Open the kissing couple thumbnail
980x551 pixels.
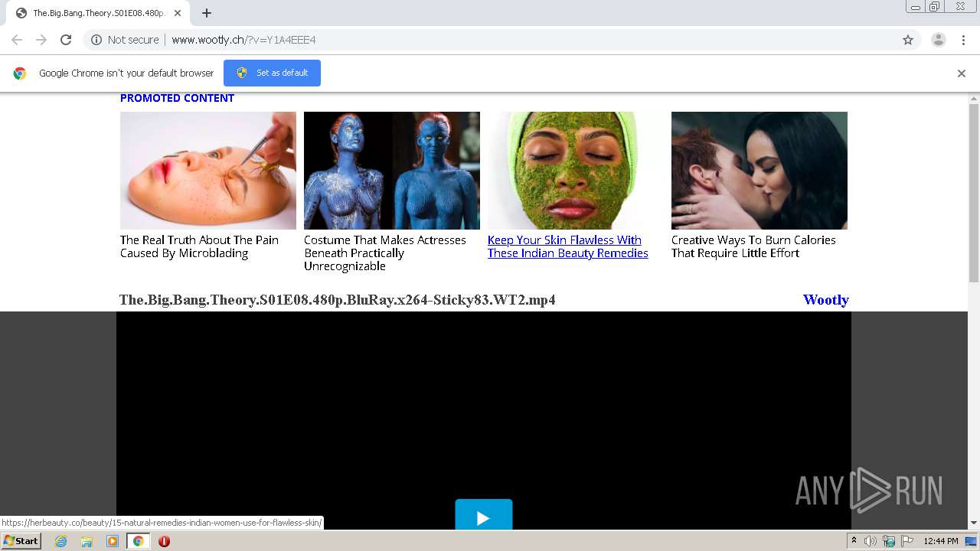(759, 170)
